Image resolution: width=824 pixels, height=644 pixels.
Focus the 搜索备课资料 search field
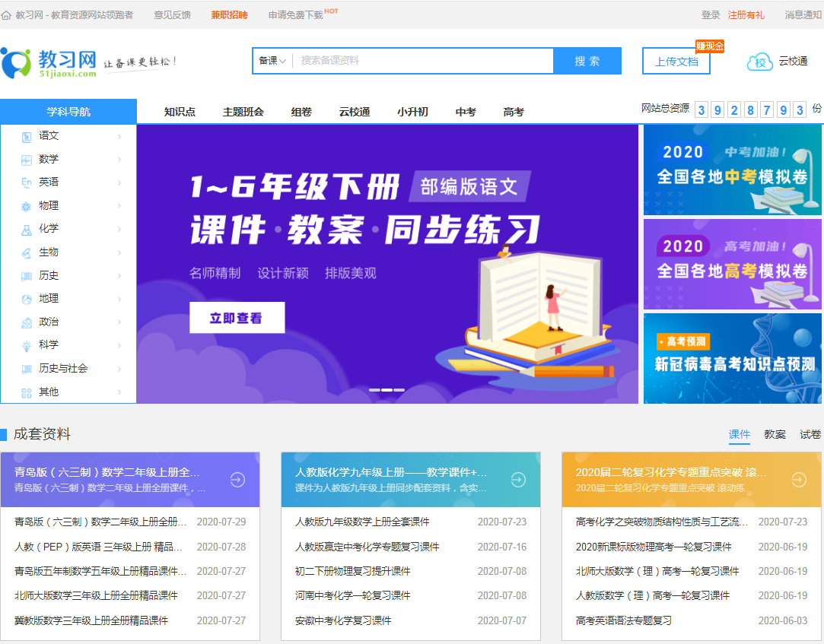coord(423,61)
